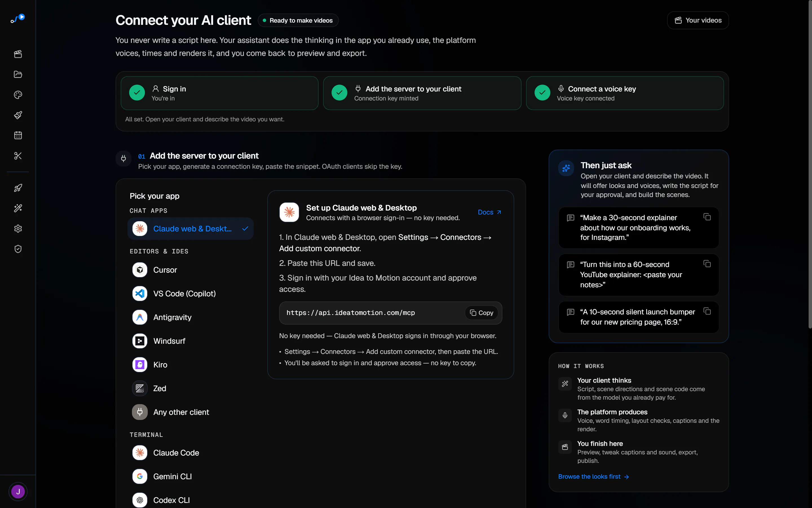Click the Ready to make videos badge

[x=298, y=21]
